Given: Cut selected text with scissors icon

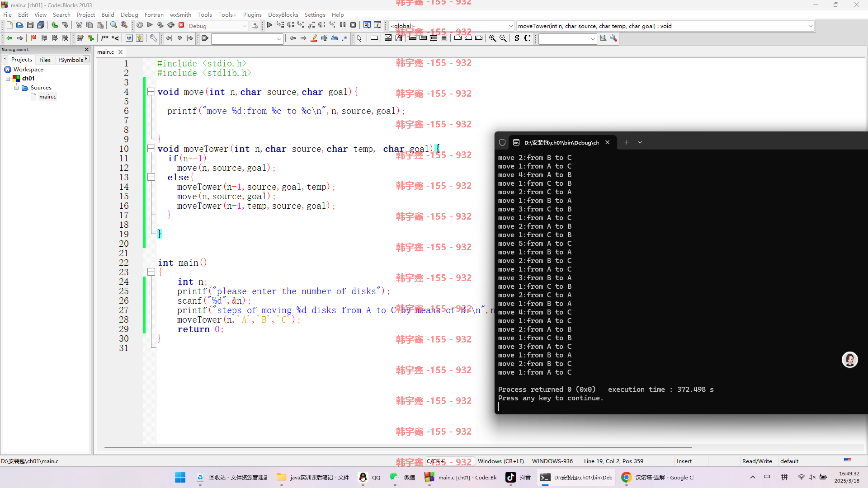Looking at the screenshot, I should pos(79,25).
